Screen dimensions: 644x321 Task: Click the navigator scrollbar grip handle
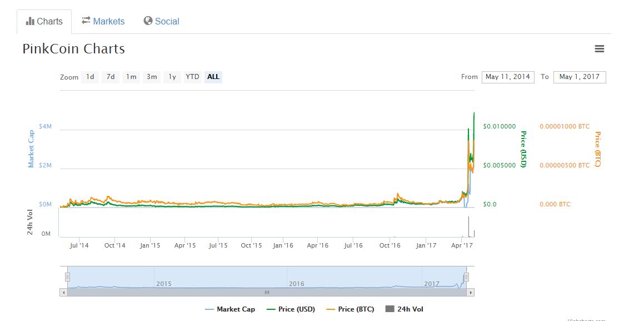pos(267,293)
